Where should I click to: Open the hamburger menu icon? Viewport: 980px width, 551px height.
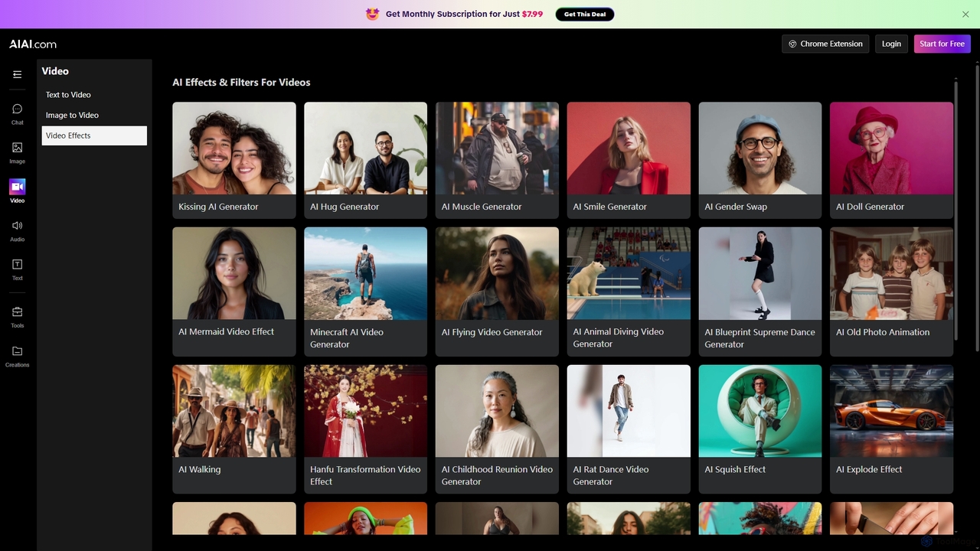[x=17, y=74]
